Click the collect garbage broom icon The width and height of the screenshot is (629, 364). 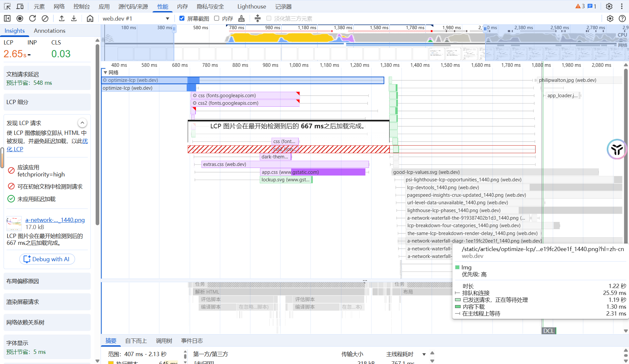tap(241, 19)
